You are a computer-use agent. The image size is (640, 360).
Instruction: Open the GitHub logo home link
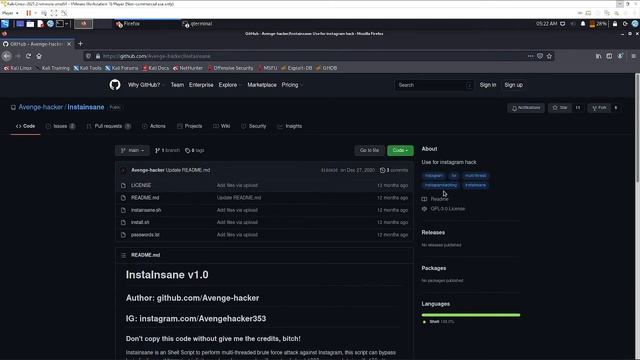[x=115, y=85]
